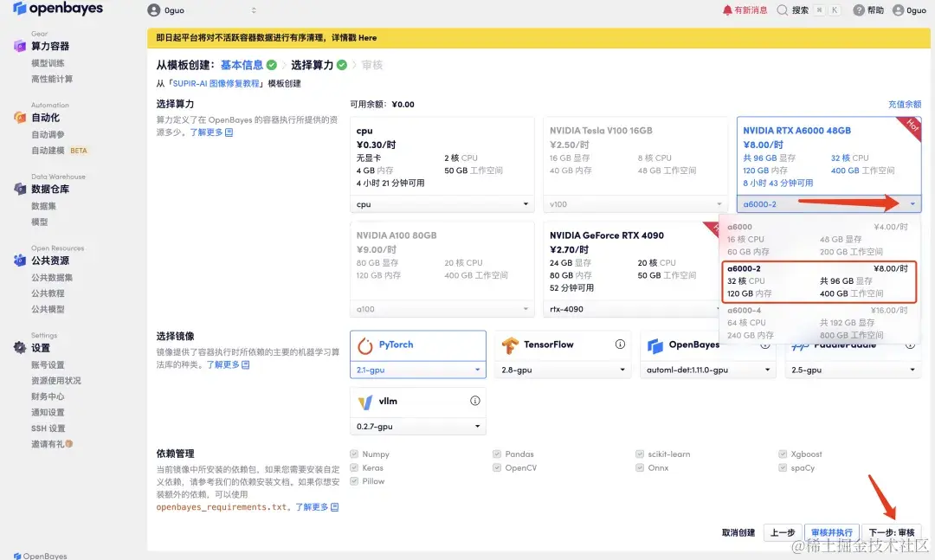Open 自动建模 BETA from the sidebar menu
The image size is (935, 560).
(48, 151)
